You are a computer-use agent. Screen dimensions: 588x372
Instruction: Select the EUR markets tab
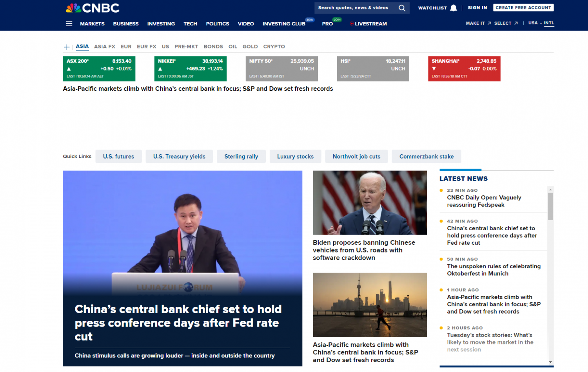tap(126, 47)
